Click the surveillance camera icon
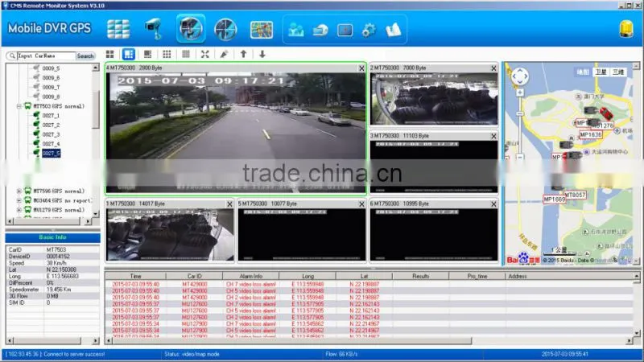This screenshot has height=362, width=644. [154, 29]
